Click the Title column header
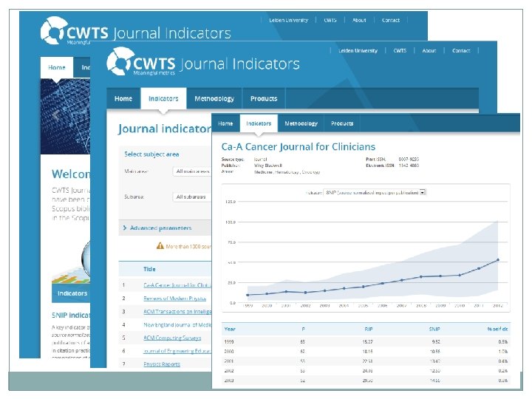The image size is (532, 399). coord(149,269)
